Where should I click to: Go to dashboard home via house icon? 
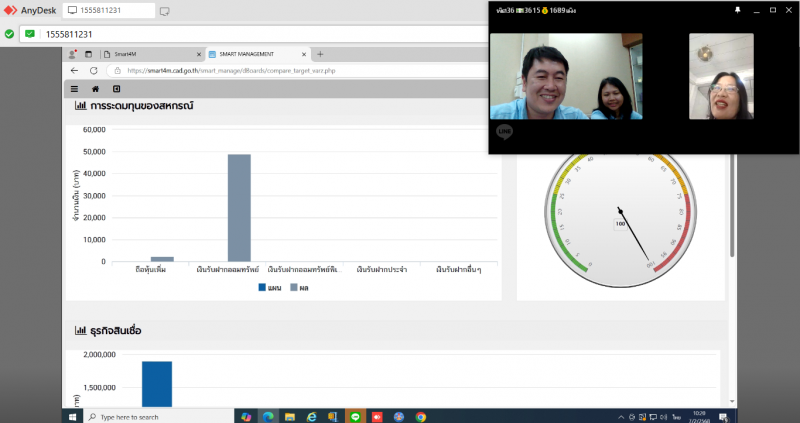[95, 89]
